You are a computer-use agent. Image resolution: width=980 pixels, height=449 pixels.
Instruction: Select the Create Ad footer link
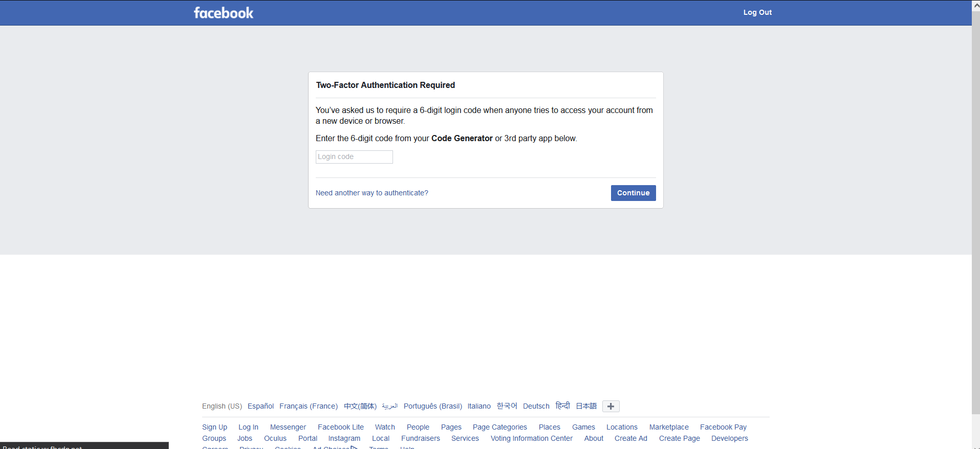coord(631,438)
